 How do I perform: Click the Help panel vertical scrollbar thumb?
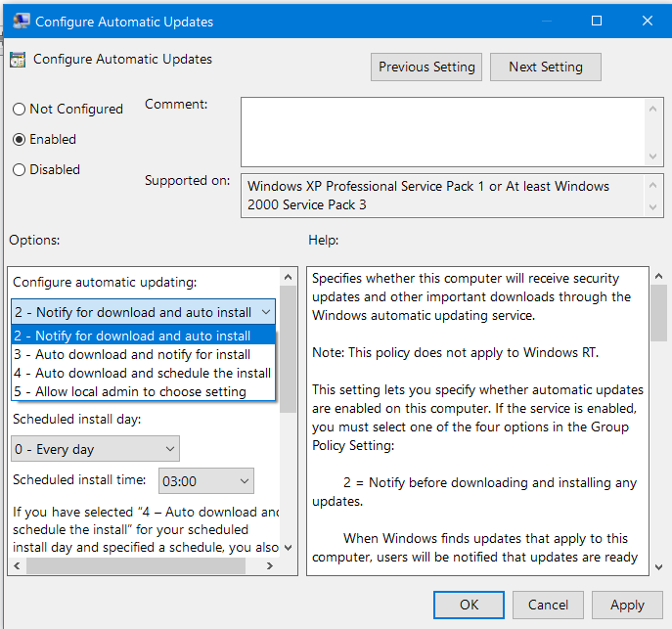[658, 313]
